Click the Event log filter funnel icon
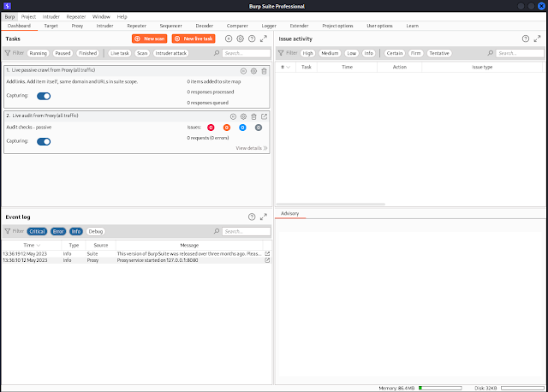Screen dimensions: 548x392 click(8, 231)
